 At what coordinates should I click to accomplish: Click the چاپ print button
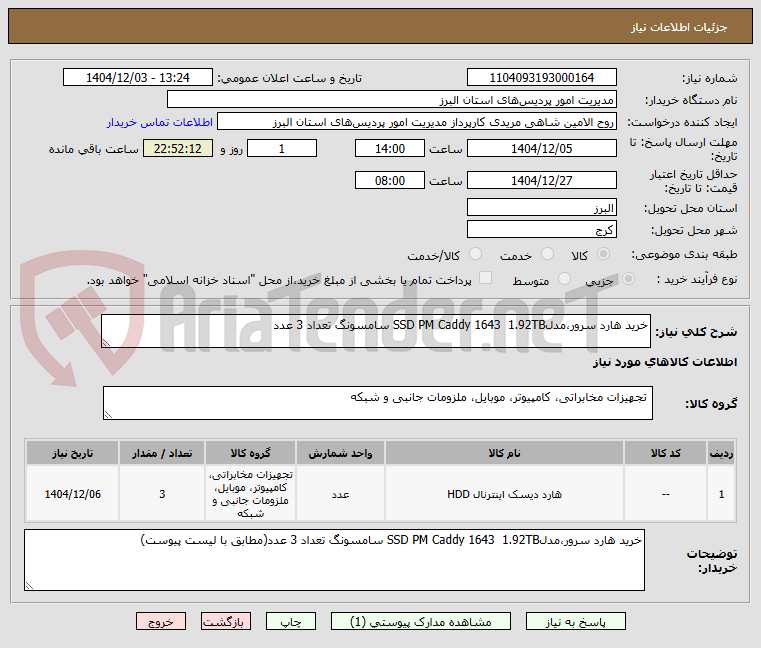291,621
